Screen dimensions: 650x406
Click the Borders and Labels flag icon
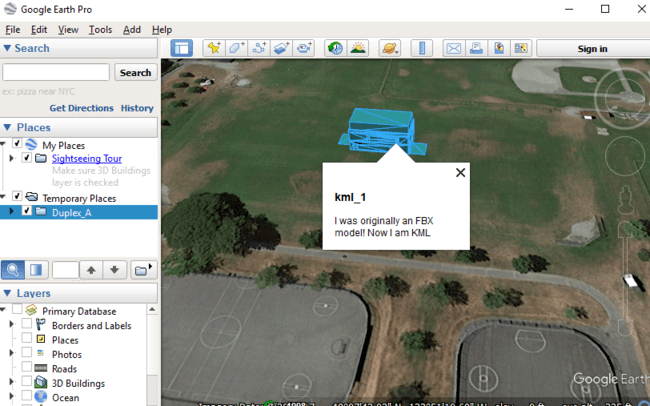[x=41, y=325]
